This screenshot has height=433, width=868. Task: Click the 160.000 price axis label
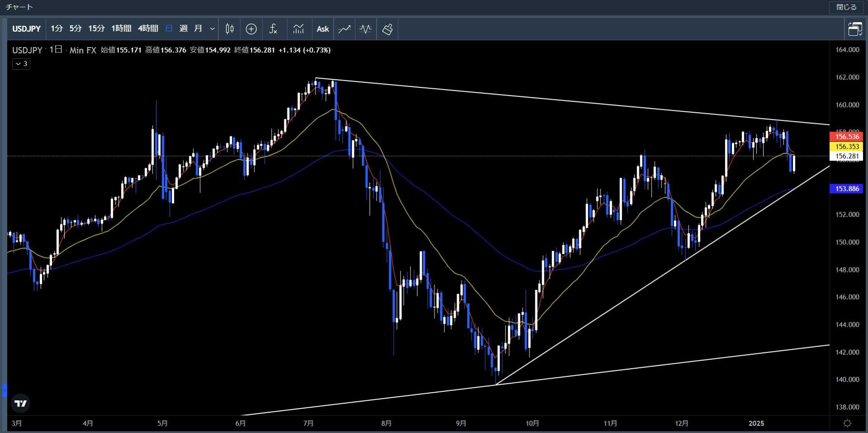[x=847, y=105]
